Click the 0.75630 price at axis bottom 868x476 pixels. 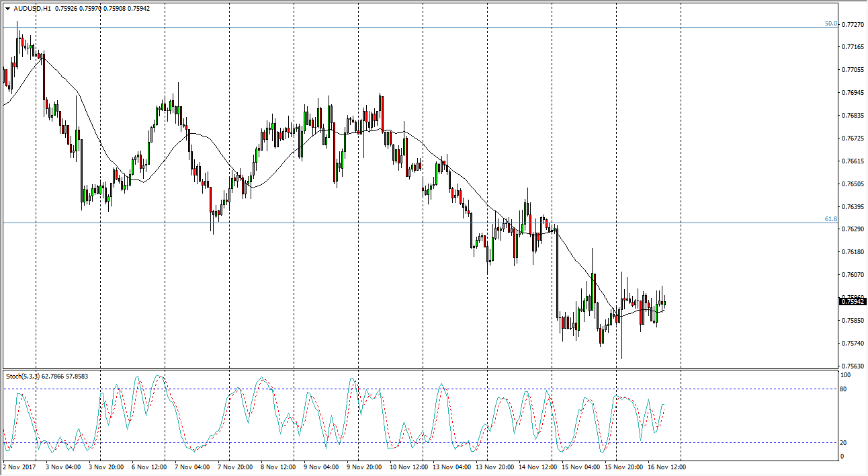(852, 366)
